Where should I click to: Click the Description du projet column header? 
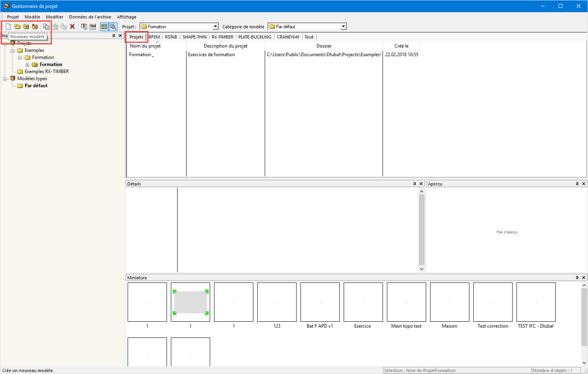[225, 46]
